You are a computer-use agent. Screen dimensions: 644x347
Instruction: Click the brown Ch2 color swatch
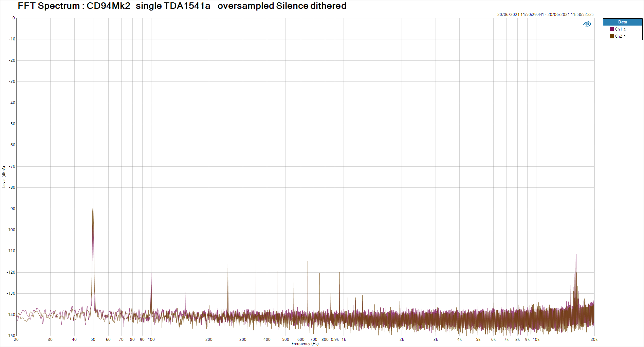coord(612,36)
